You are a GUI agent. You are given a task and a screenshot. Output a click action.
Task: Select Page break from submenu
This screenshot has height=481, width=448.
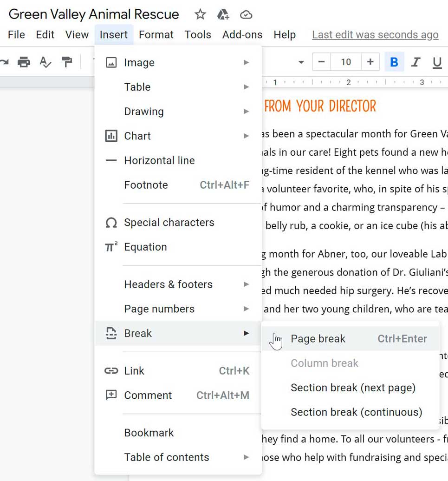pos(350,339)
